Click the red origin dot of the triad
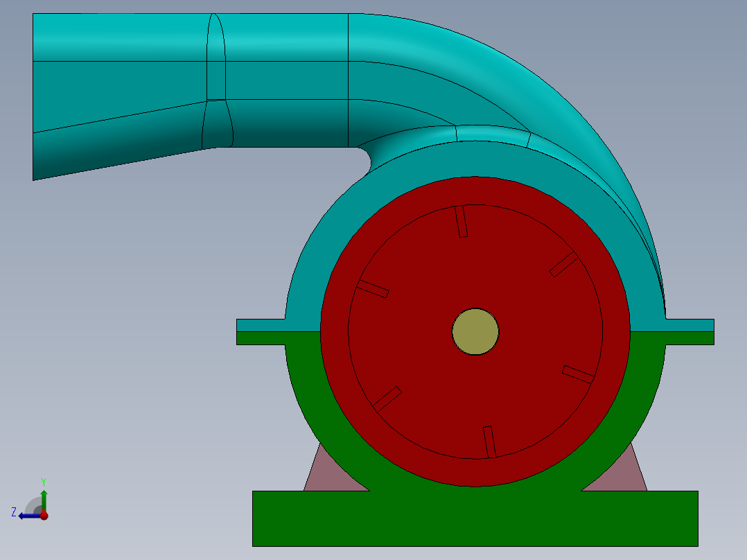This screenshot has width=747, height=560. tap(44, 515)
